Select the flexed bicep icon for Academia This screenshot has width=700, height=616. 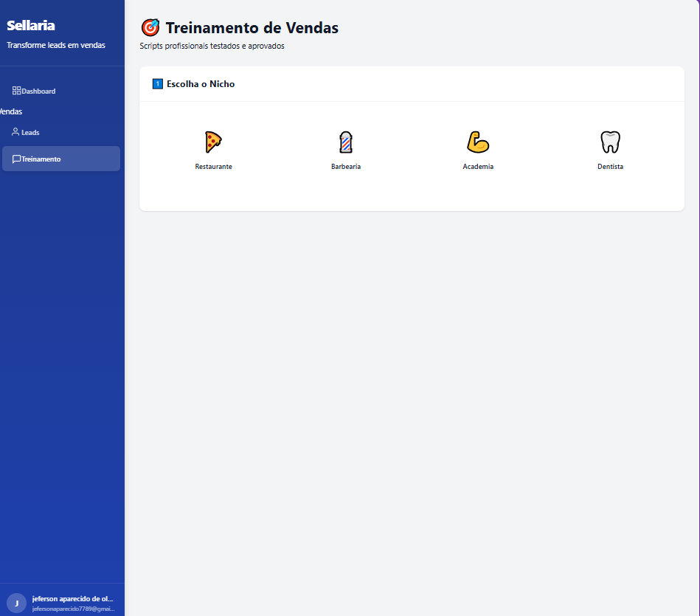click(x=477, y=142)
